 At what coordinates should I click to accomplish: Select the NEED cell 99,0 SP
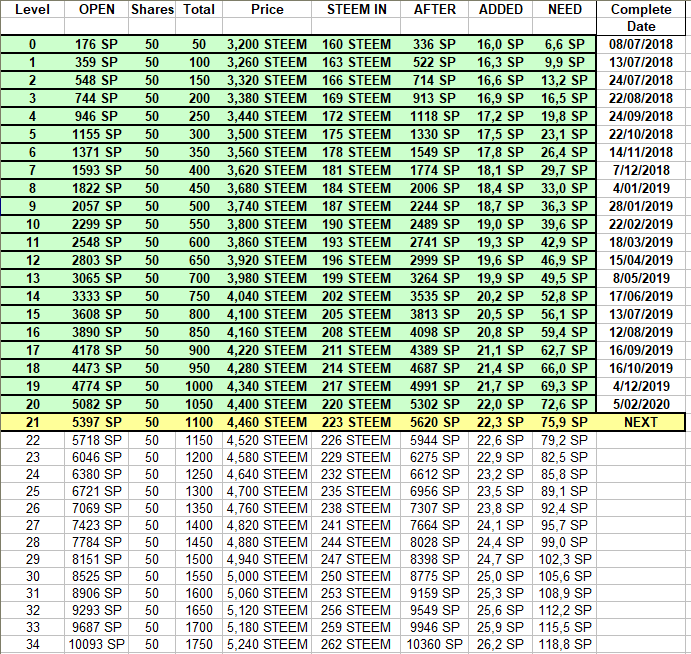tap(565, 542)
